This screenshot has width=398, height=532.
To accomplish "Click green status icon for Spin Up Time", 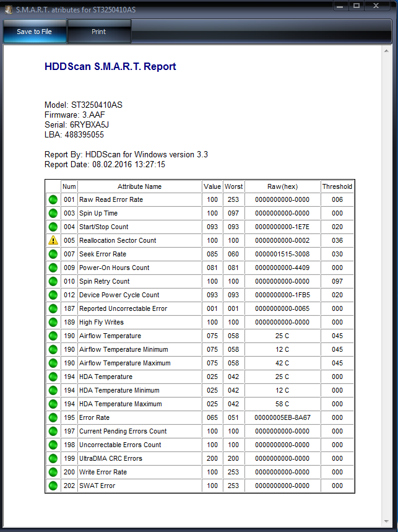I will point(53,213).
